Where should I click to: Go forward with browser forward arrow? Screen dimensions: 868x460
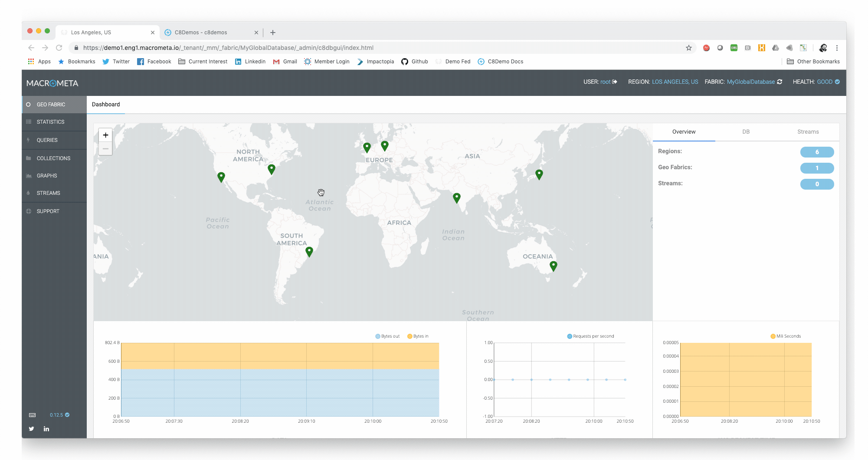coord(45,48)
